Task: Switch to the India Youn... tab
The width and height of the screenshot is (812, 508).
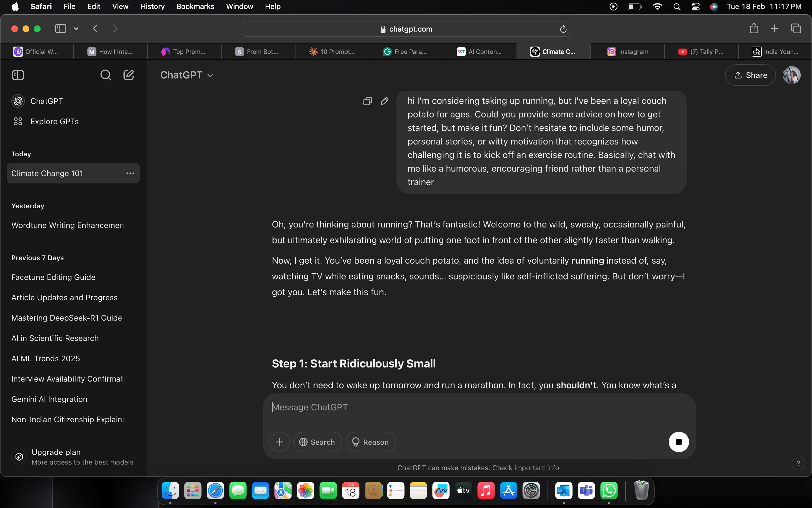Action: 775,51
